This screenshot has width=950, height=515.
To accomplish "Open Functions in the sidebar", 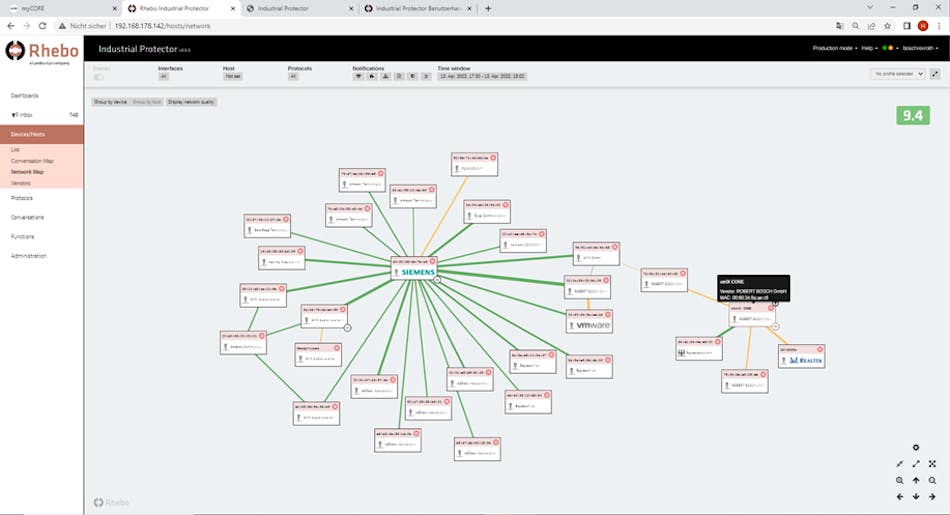I will click(22, 236).
